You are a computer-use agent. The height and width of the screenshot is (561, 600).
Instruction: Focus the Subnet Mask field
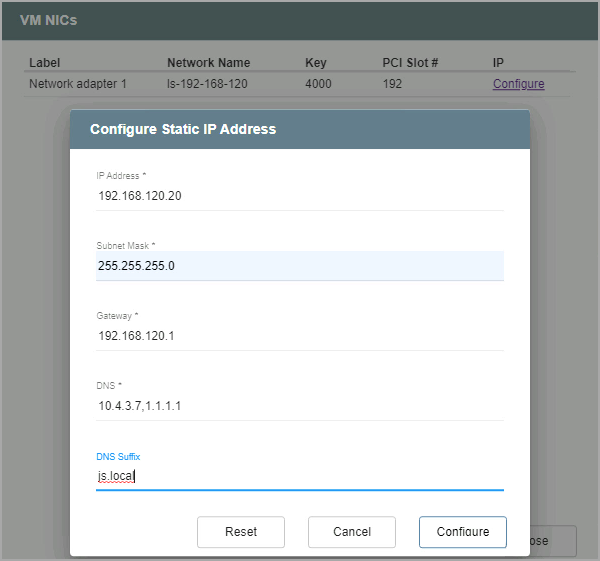299,266
